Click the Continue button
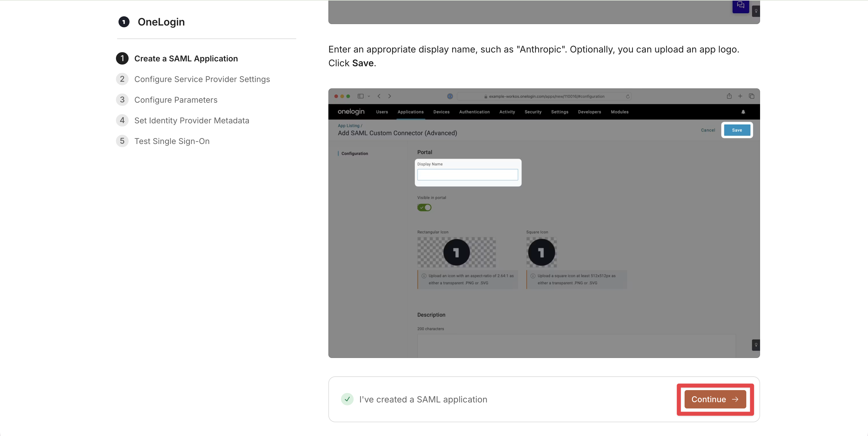Viewport: 868px width, 436px height. 715,399
